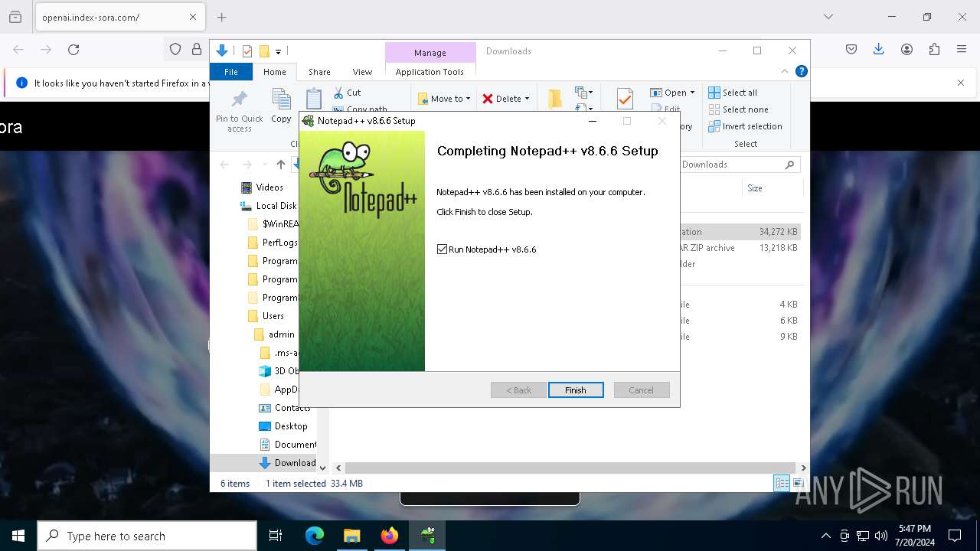
Task: Switch to details view in Explorer status bar
Action: click(x=782, y=483)
